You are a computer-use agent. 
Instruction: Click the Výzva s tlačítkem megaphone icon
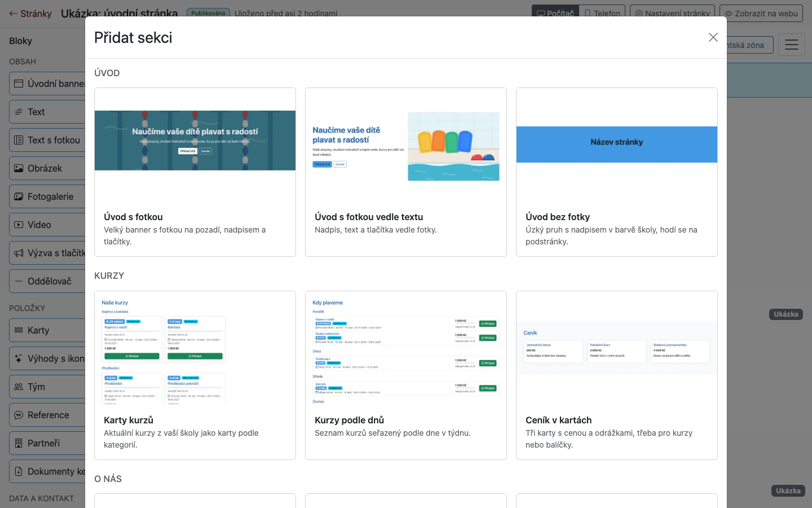(19, 253)
